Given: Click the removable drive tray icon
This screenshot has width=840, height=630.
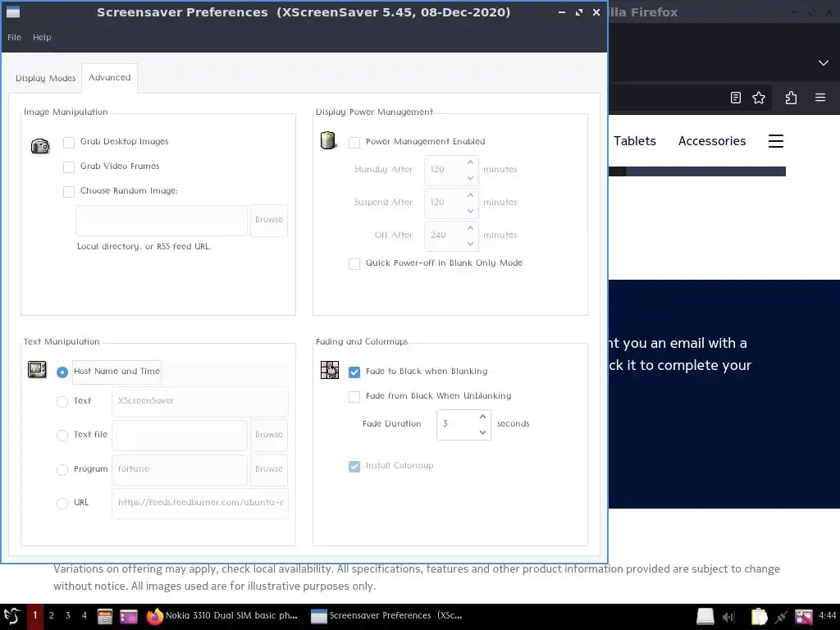Looking at the screenshot, I should click(x=705, y=617).
